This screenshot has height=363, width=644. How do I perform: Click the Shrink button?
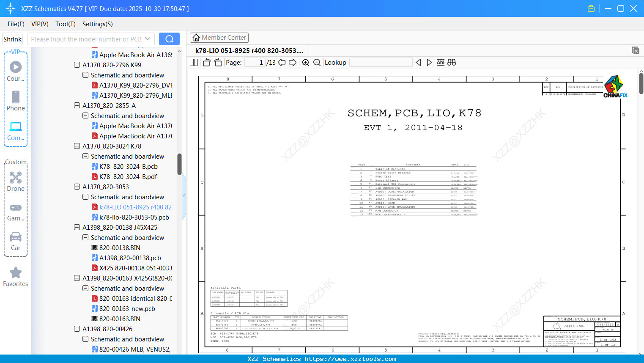[x=12, y=39]
